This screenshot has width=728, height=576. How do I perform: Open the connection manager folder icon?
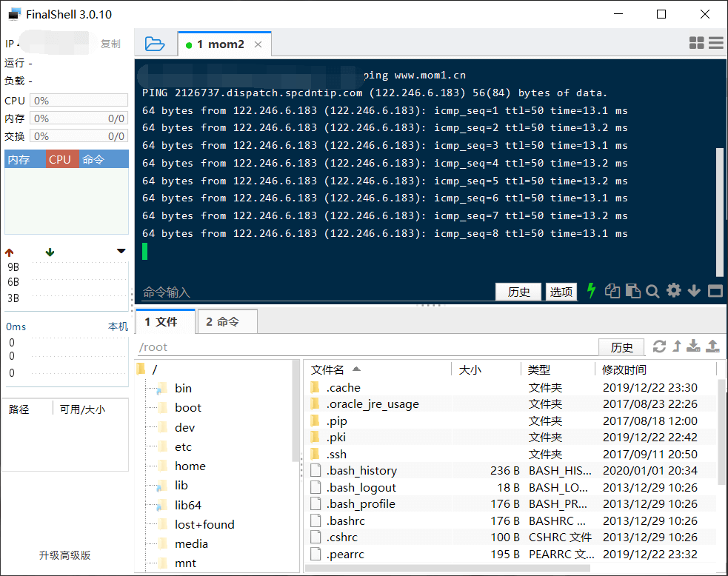tap(155, 44)
